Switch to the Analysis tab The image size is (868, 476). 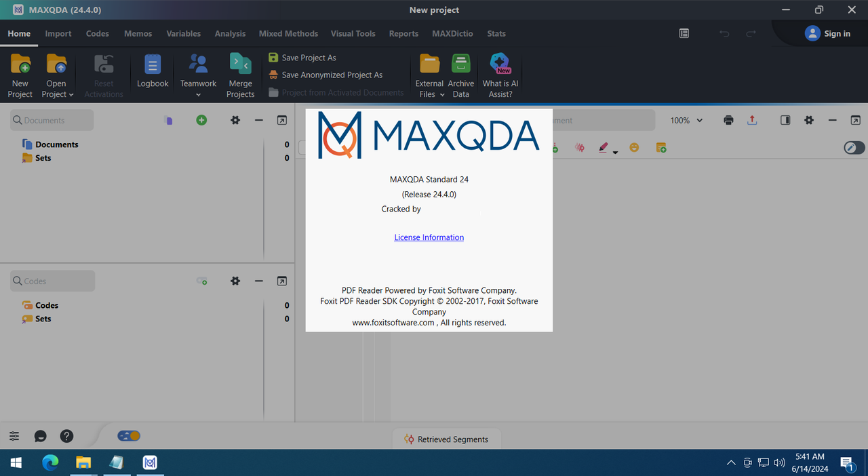pos(230,33)
